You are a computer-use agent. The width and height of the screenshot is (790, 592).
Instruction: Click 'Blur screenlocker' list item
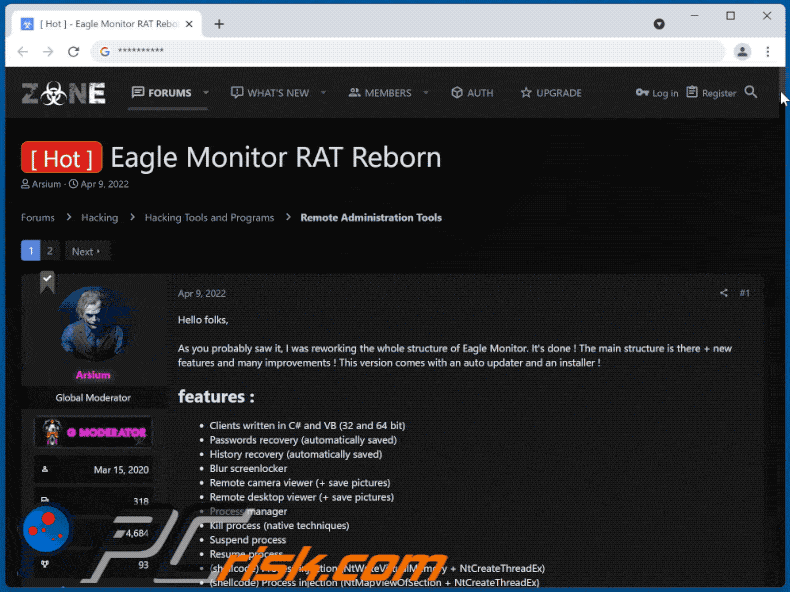coord(248,469)
